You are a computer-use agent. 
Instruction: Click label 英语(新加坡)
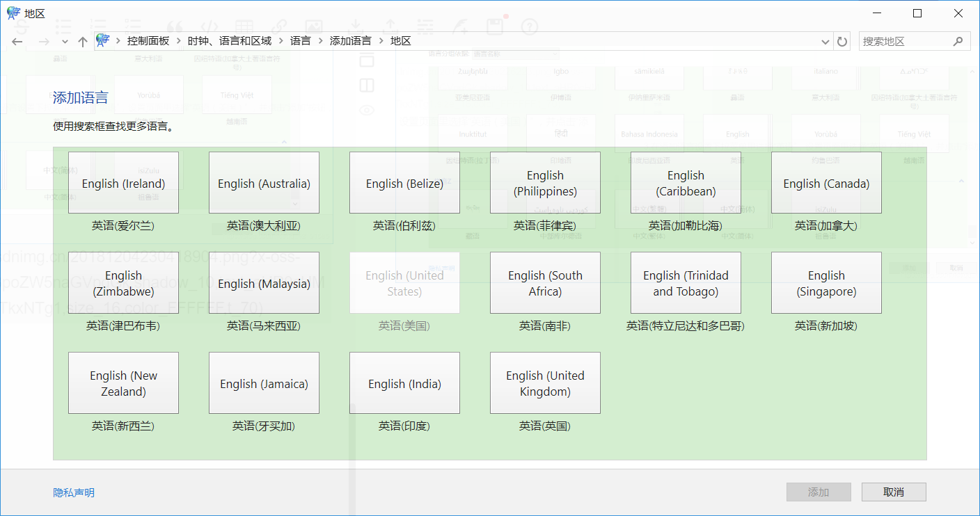[826, 326]
